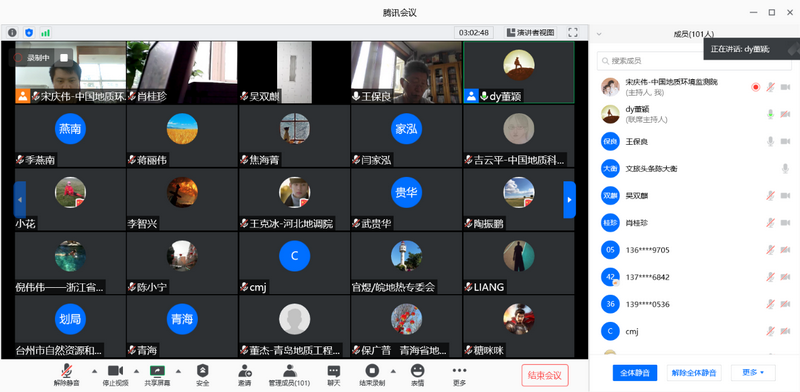Open the blue security shield icon

pyautogui.click(x=29, y=33)
